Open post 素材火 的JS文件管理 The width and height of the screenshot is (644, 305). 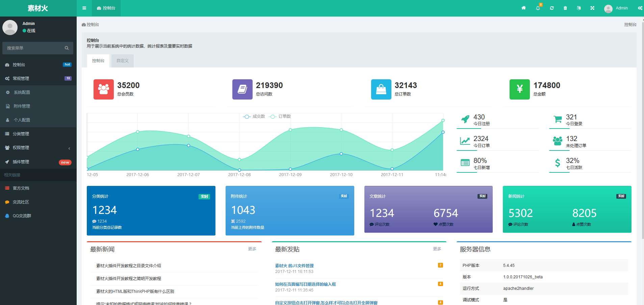pos(294,266)
